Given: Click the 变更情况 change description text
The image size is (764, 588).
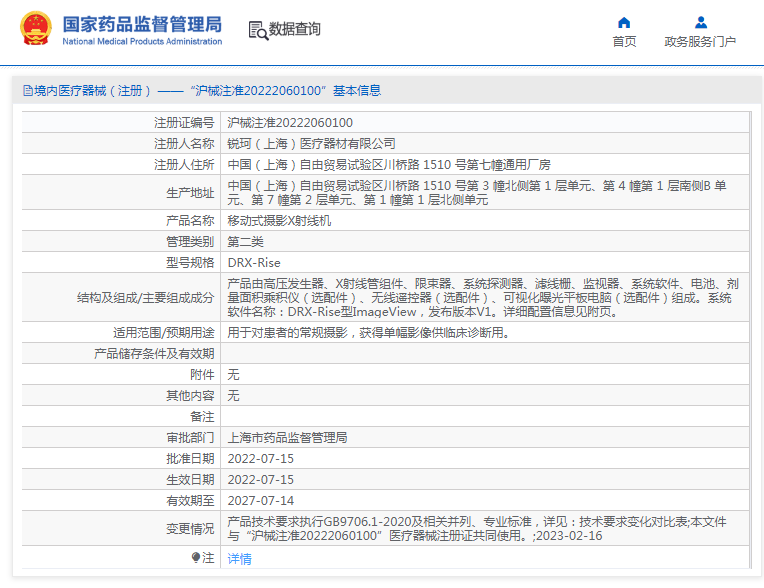Looking at the screenshot, I should pos(477,529).
